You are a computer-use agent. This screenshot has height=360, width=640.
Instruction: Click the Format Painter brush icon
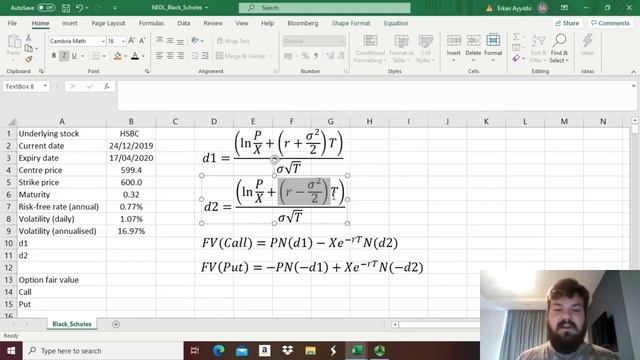point(29,59)
